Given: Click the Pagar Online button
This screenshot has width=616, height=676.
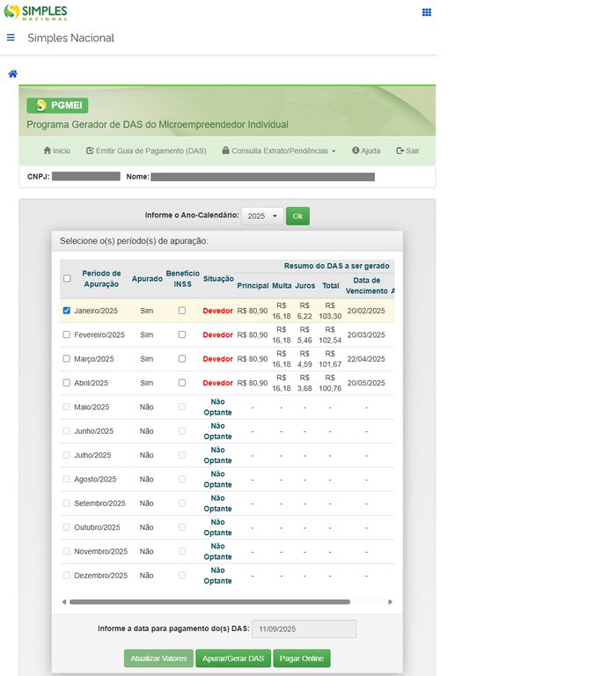Looking at the screenshot, I should click(301, 658).
